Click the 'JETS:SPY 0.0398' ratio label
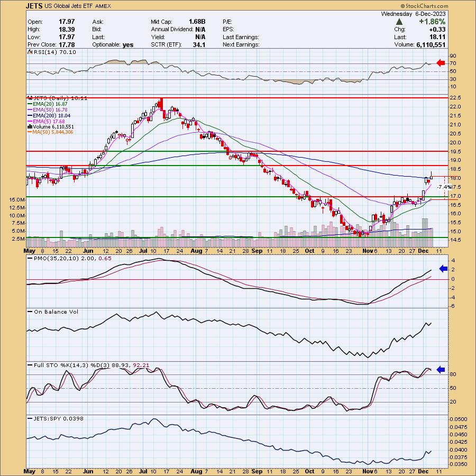This screenshot has height=476, width=476. point(59,419)
